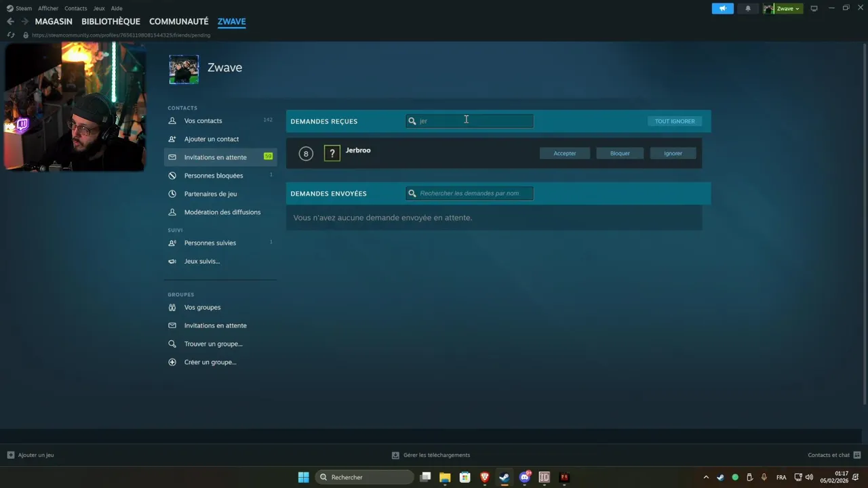Show hidden system tray icons
Image resolution: width=868 pixels, height=488 pixels.
point(706,477)
